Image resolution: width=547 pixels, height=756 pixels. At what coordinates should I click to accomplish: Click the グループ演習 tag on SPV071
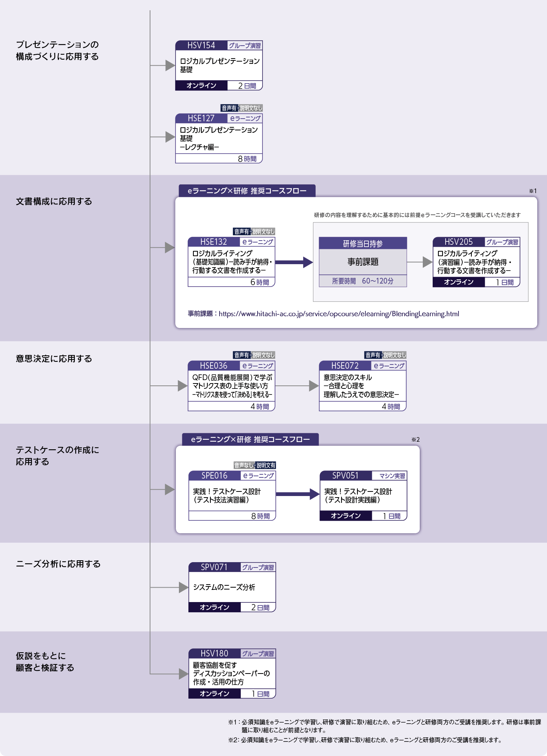(x=258, y=567)
